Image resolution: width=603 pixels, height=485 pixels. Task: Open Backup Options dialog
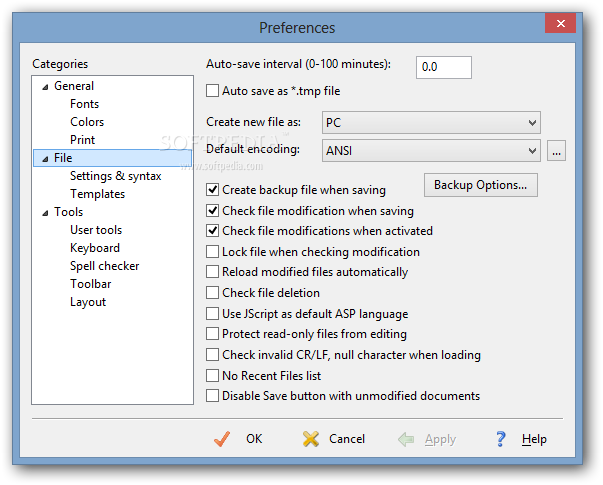point(481,185)
